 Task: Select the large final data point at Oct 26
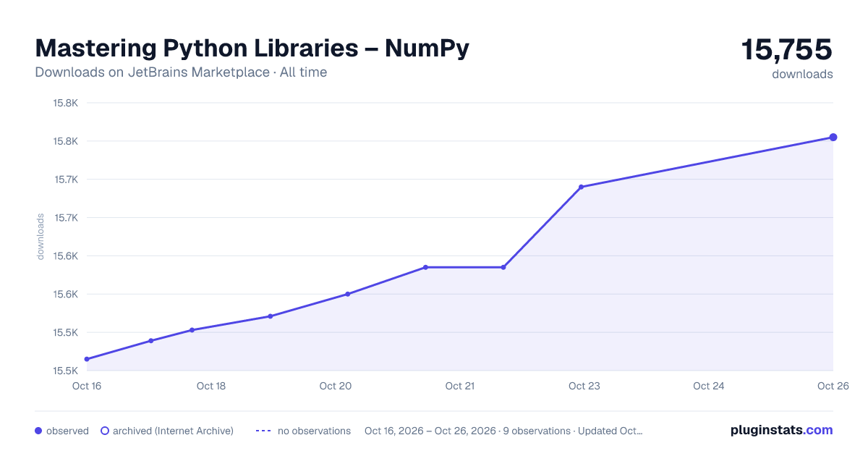pos(833,137)
